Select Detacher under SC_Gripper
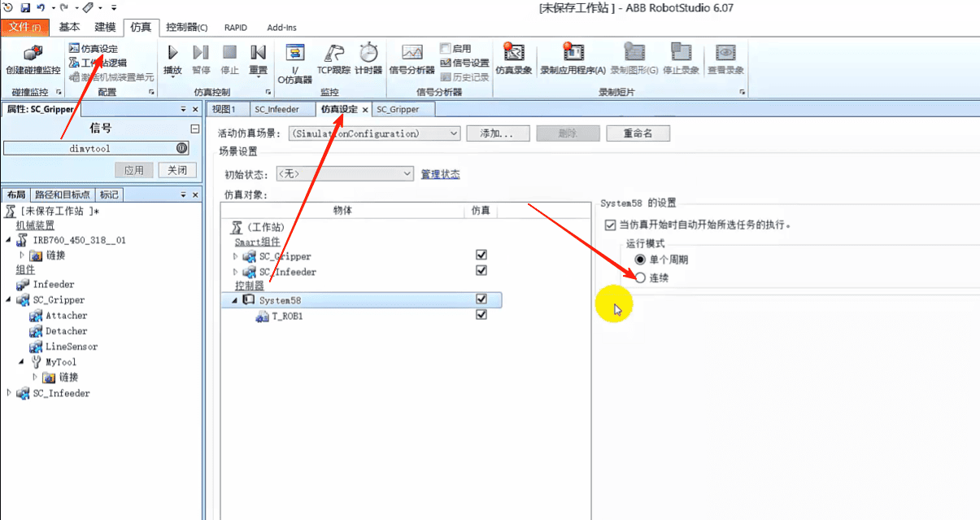The image size is (980, 520). pos(66,331)
